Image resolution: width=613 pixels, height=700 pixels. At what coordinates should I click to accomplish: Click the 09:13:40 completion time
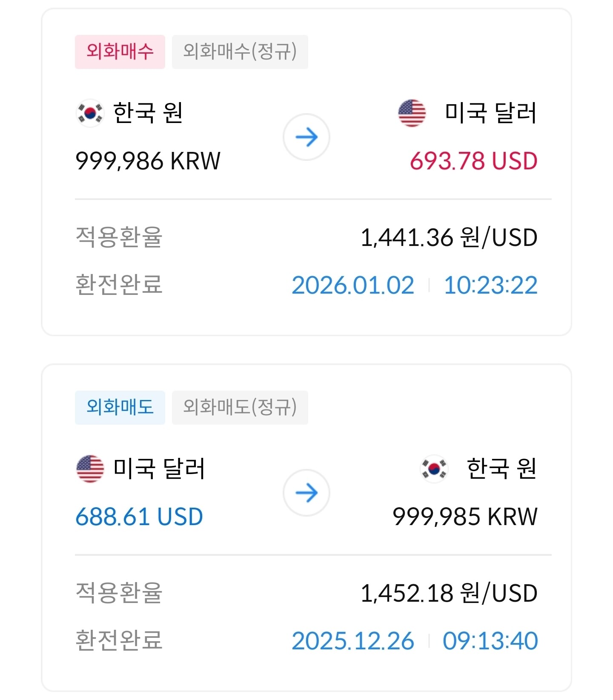(490, 641)
